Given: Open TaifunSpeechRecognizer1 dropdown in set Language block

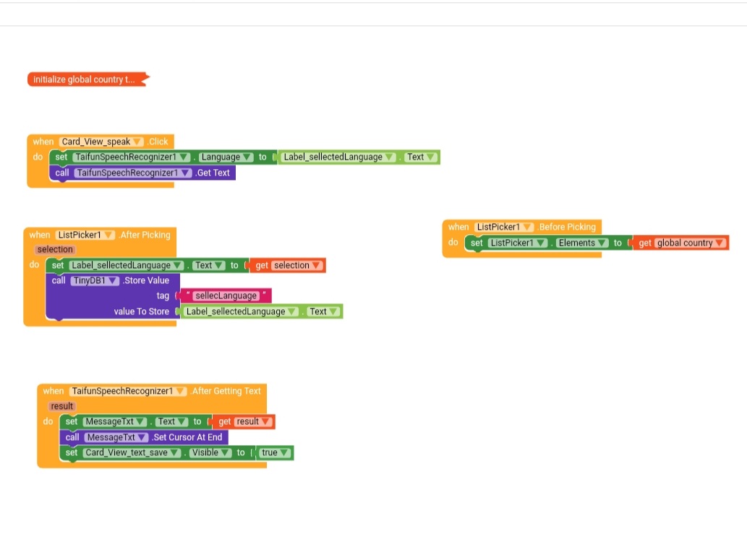Looking at the screenshot, I should point(132,157).
